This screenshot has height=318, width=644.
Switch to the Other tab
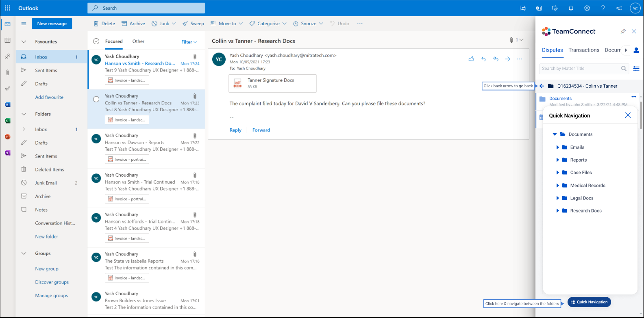138,41
